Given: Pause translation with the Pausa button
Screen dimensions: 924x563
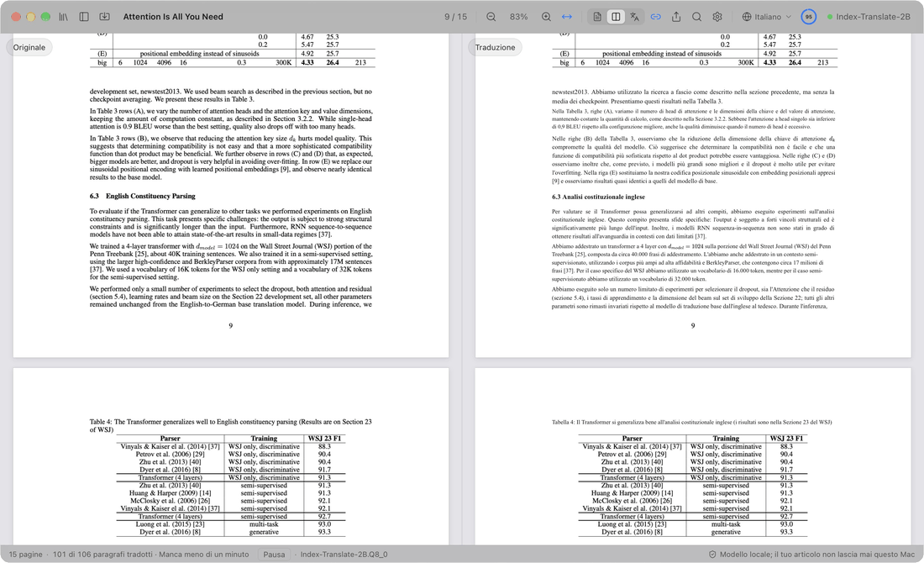Looking at the screenshot, I should click(x=274, y=554).
